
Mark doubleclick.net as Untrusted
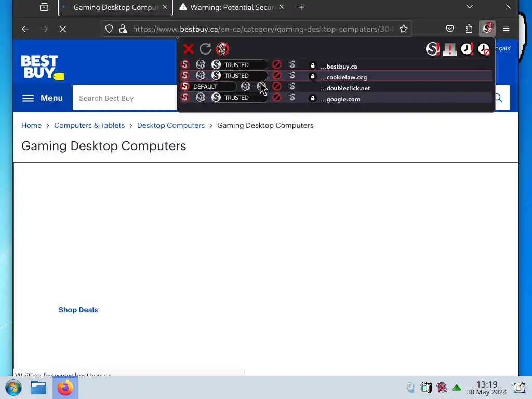(276, 87)
